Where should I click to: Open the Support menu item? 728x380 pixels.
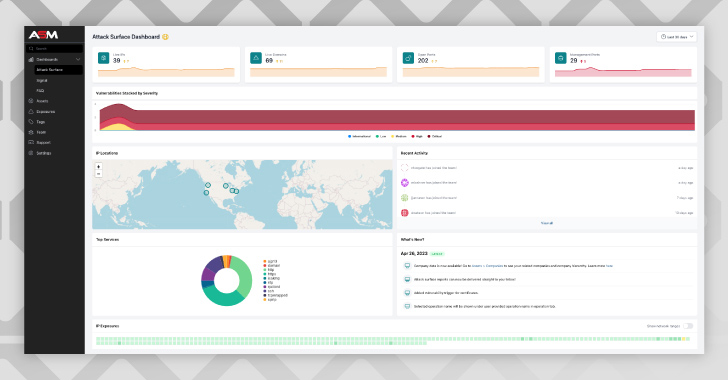pos(43,143)
